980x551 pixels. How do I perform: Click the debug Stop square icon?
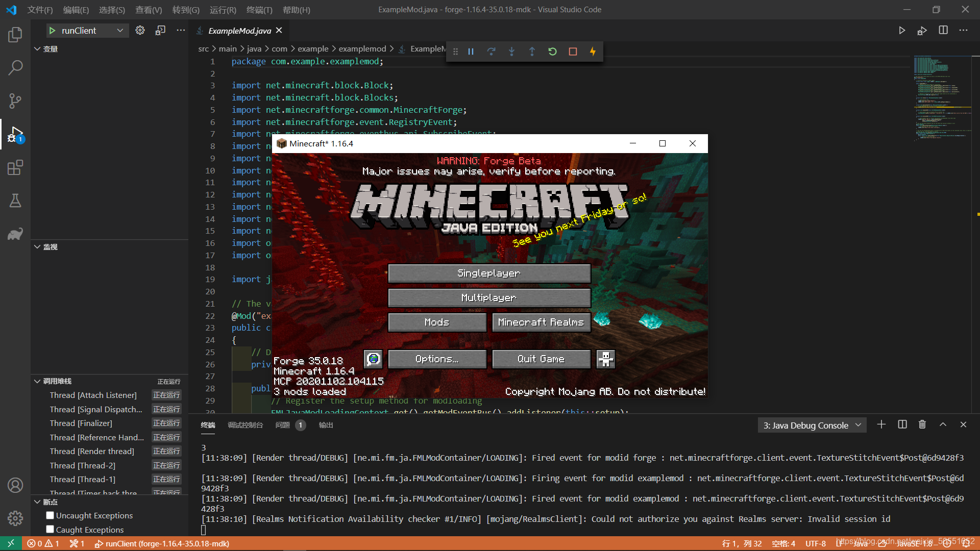click(573, 52)
